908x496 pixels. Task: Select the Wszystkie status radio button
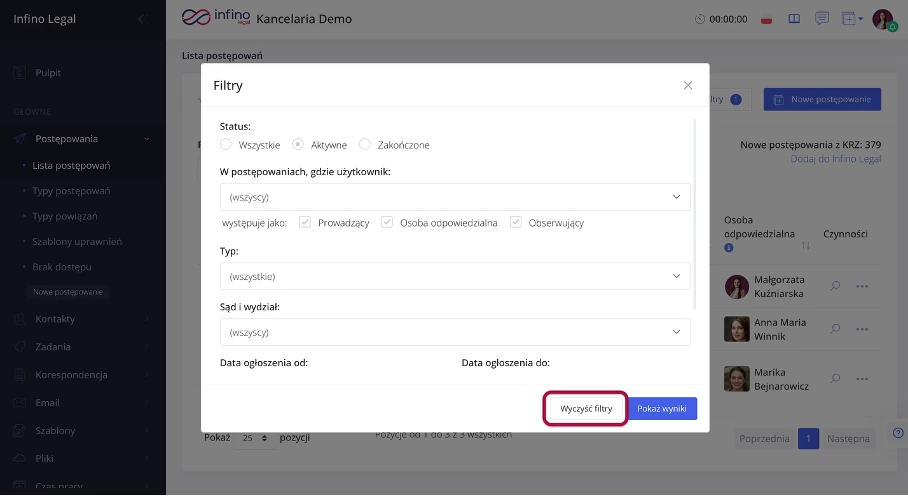(x=225, y=144)
